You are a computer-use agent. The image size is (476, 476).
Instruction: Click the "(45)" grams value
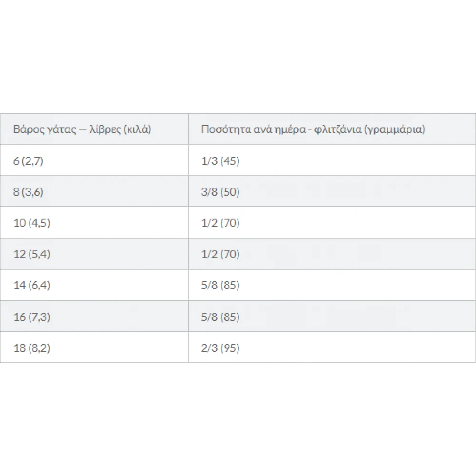coord(229,161)
